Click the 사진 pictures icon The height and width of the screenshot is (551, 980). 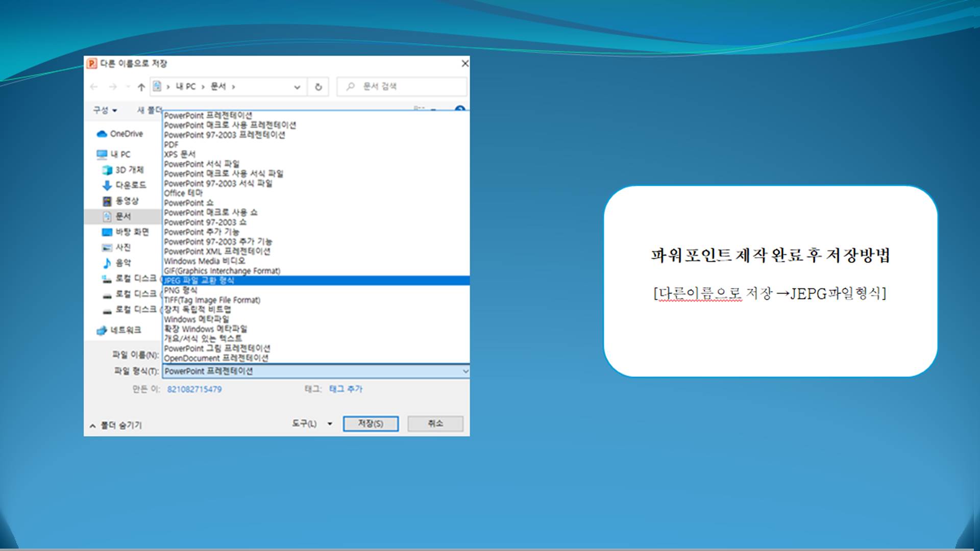107,247
